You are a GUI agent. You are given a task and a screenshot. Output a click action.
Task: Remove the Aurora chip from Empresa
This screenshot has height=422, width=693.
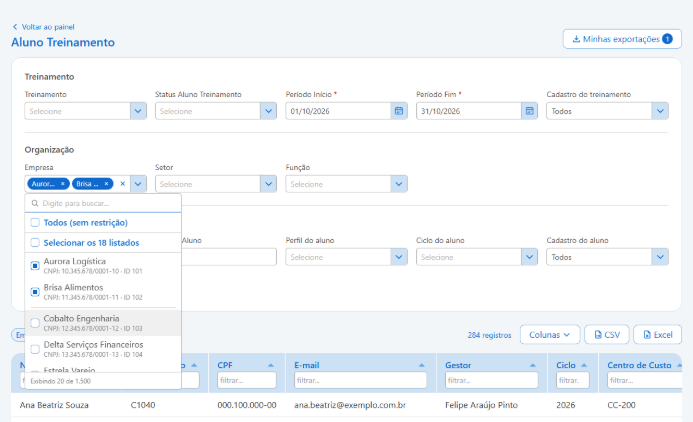[63, 184]
